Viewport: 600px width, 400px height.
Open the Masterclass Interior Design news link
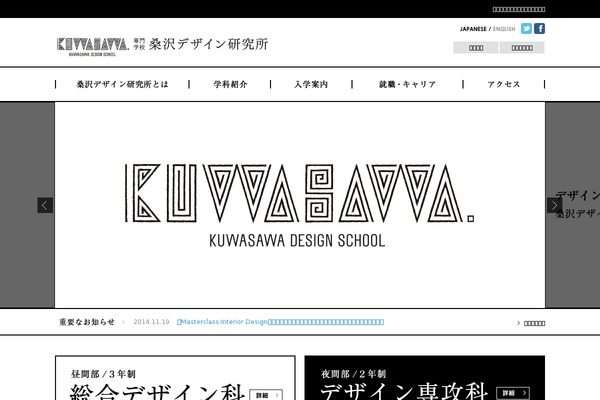click(x=280, y=322)
